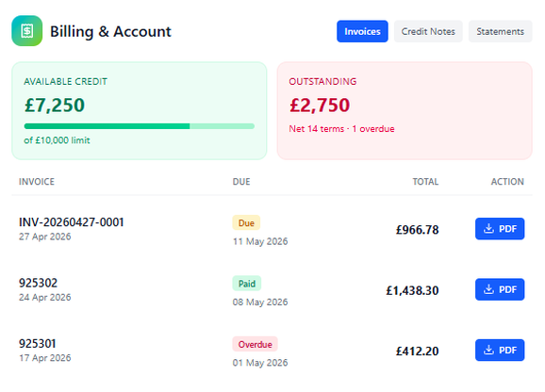Click the INVOICE column header
545x392 pixels.
click(x=37, y=182)
